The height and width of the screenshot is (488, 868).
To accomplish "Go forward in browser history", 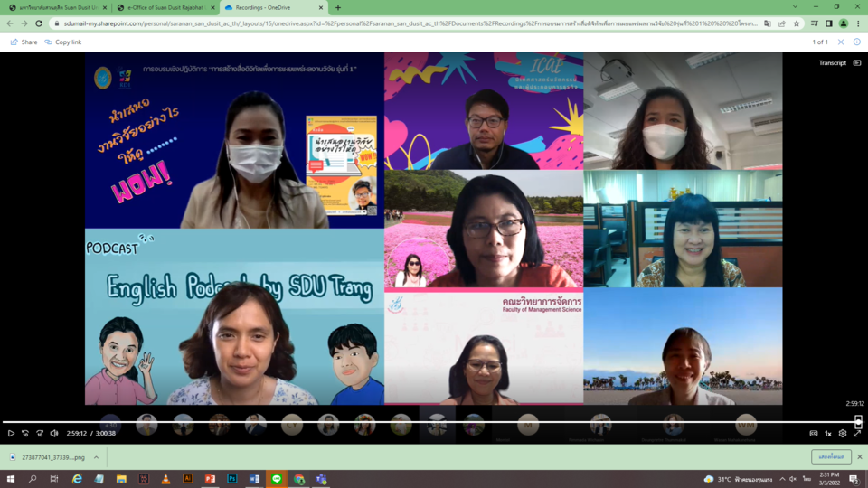I will pos(24,23).
